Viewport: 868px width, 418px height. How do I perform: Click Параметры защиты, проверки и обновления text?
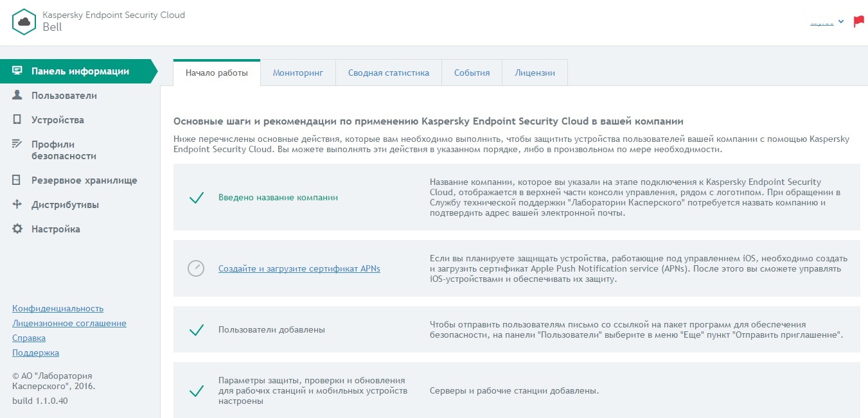coord(313,391)
